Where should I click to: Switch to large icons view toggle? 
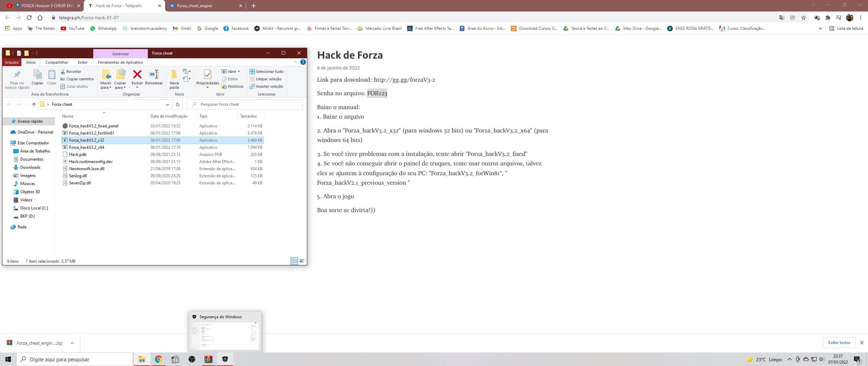(x=302, y=261)
